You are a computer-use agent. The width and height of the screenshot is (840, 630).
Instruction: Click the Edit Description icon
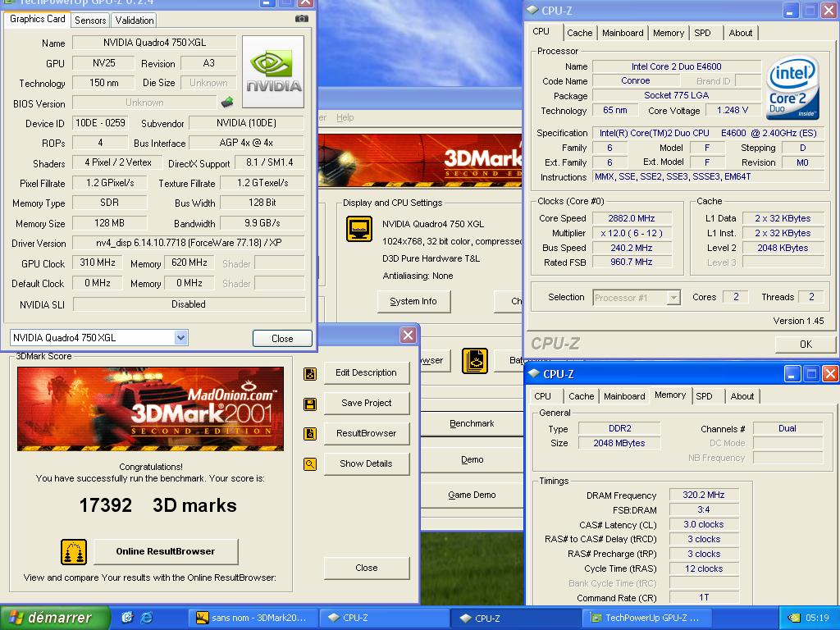click(309, 373)
